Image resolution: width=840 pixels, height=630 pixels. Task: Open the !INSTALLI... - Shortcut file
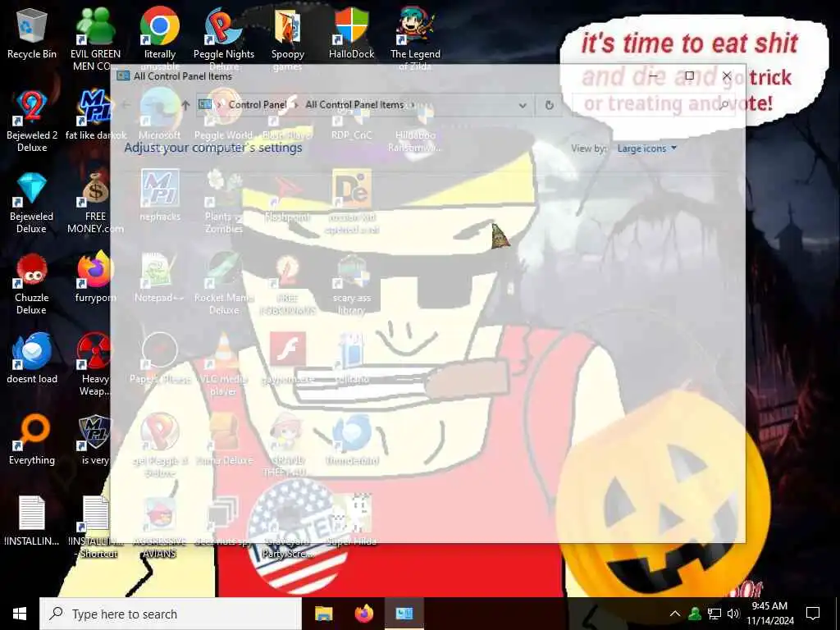point(95,527)
